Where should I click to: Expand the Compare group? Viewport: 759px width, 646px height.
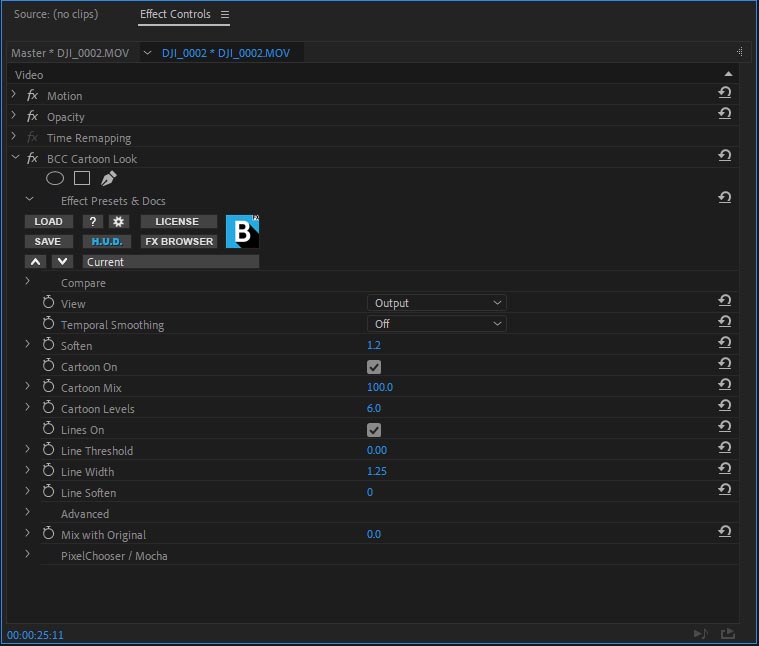click(x=28, y=281)
